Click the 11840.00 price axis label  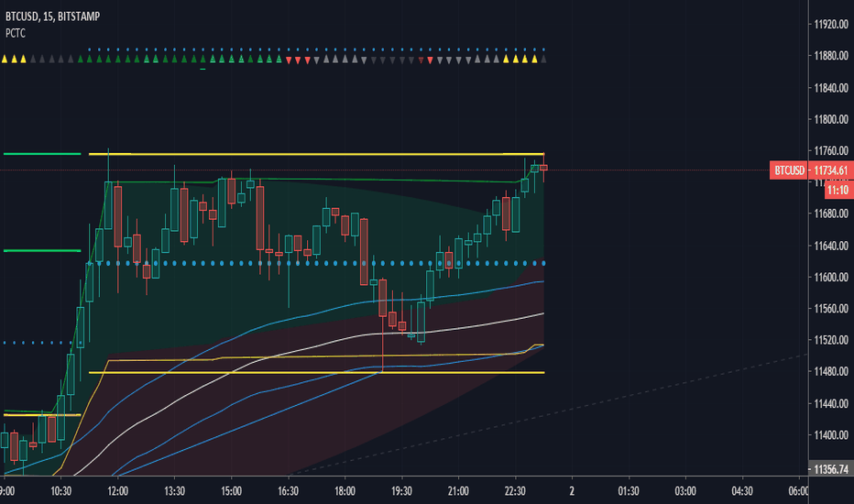(830, 88)
